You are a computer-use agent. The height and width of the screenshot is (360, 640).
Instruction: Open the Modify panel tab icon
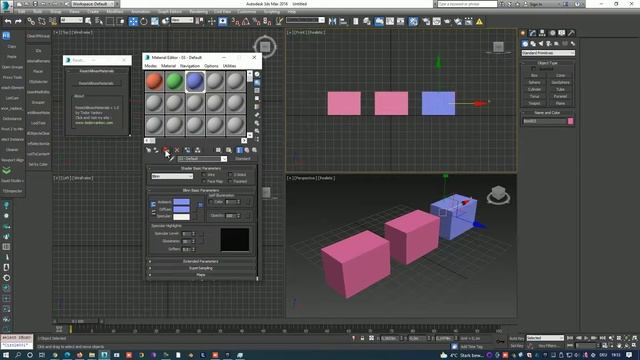point(533,33)
